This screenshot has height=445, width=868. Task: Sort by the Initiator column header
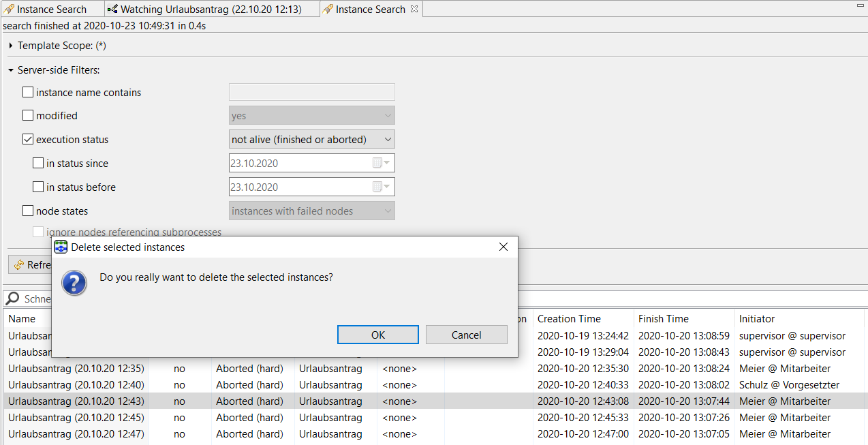point(757,319)
